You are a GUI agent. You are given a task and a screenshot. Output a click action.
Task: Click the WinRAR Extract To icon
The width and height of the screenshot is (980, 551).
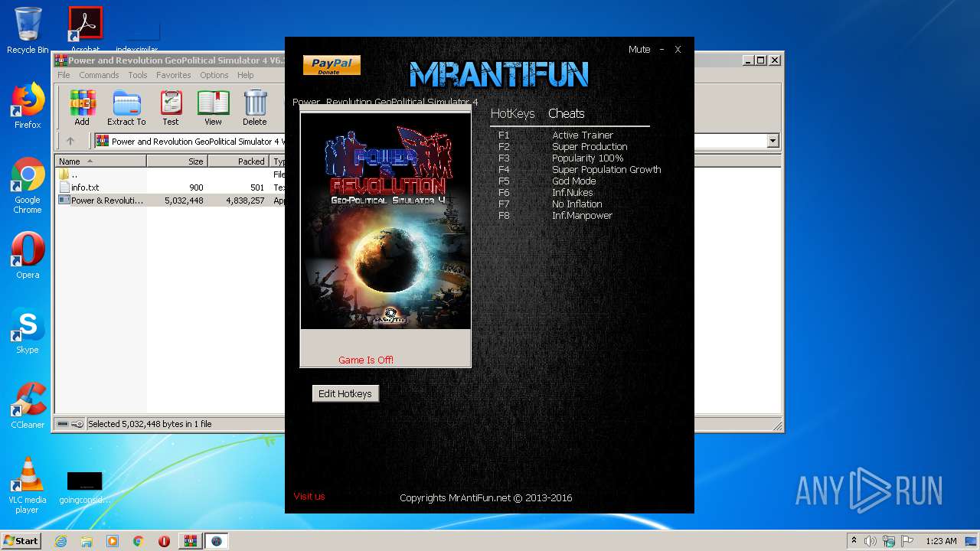click(x=126, y=108)
